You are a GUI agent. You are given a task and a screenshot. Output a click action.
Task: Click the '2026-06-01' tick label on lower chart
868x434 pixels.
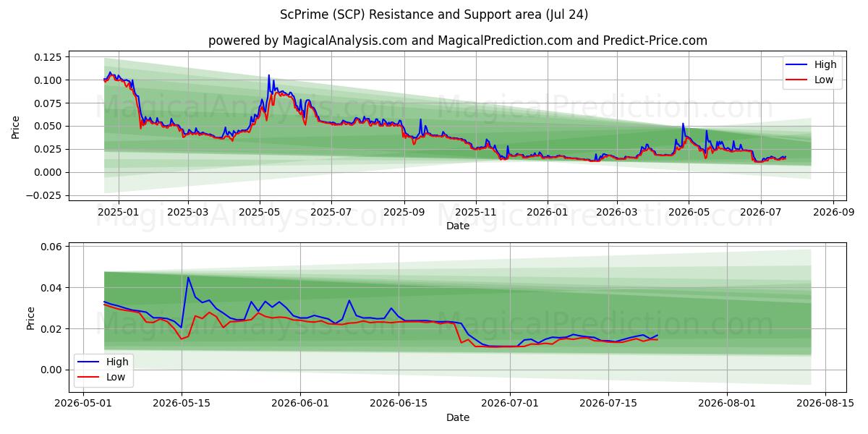[x=299, y=404]
